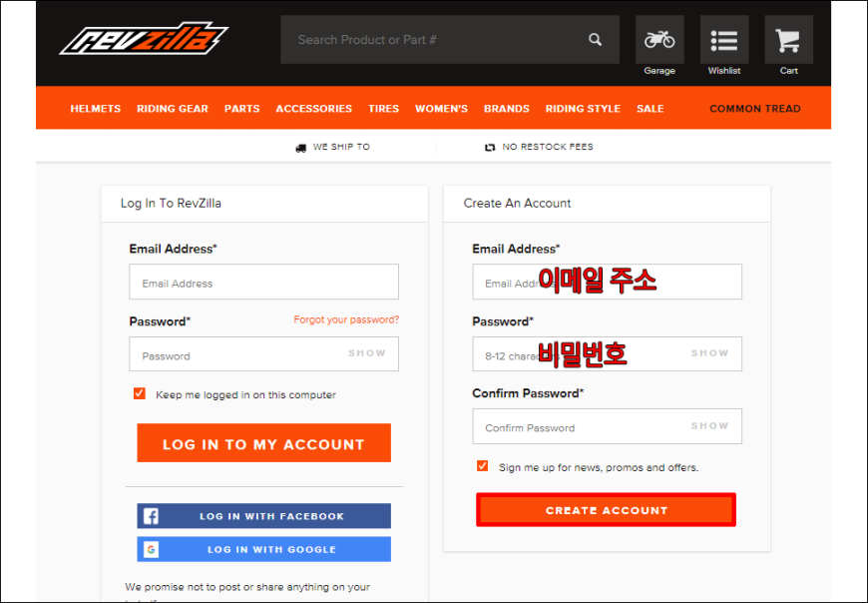Log in with Google
Image resolution: width=868 pixels, height=603 pixels.
264,549
